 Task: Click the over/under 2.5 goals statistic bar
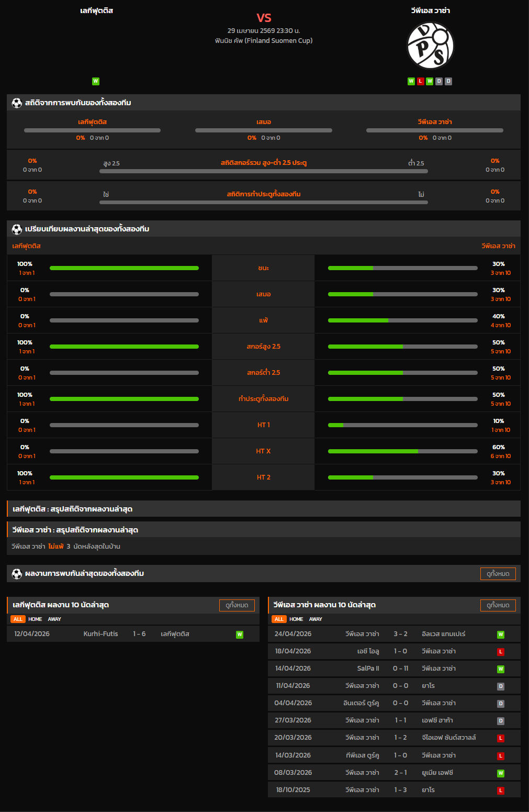coord(264,171)
